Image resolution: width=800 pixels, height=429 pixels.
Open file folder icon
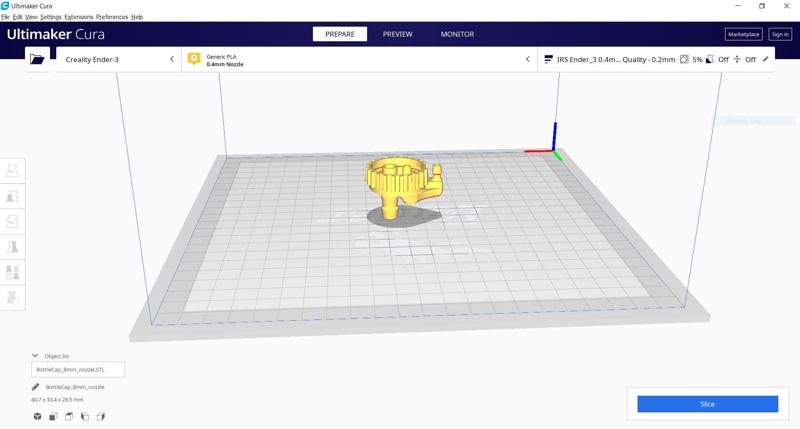(37, 59)
